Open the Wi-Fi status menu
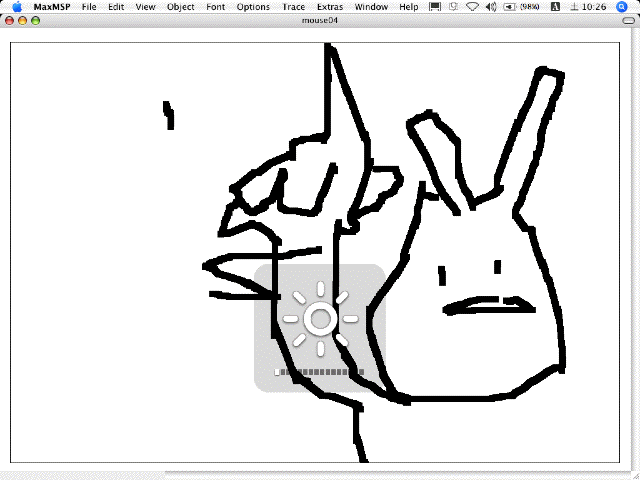640x480 pixels. coord(472,7)
